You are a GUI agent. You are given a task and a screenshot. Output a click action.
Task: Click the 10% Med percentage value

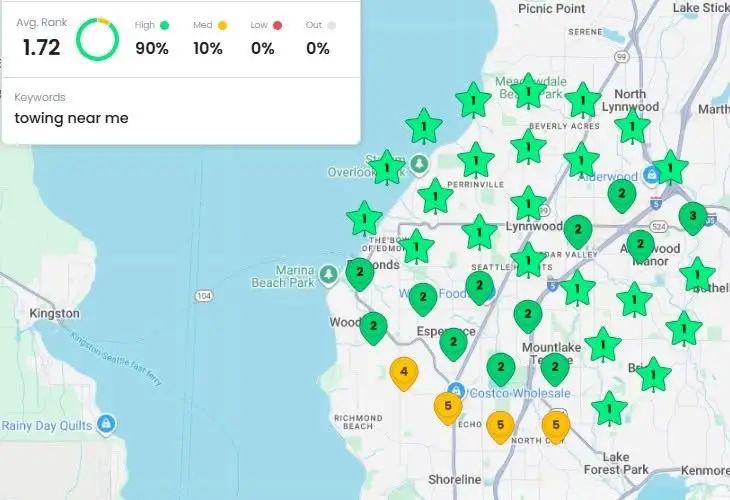click(x=208, y=48)
